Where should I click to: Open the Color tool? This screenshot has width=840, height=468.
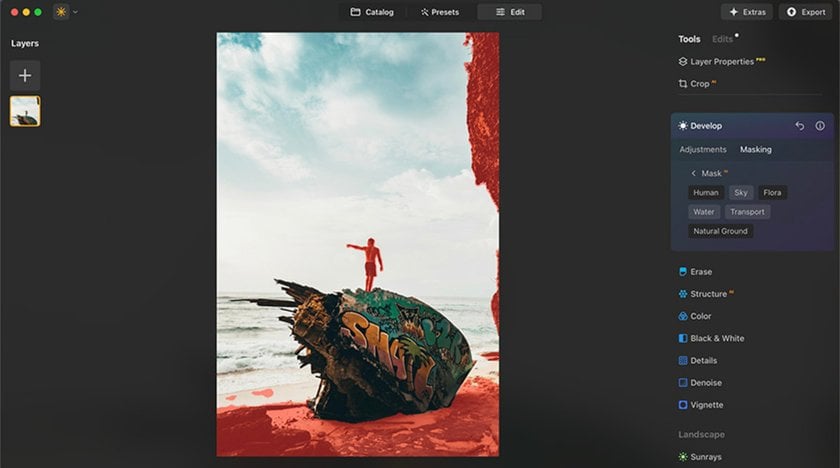pyautogui.click(x=700, y=316)
